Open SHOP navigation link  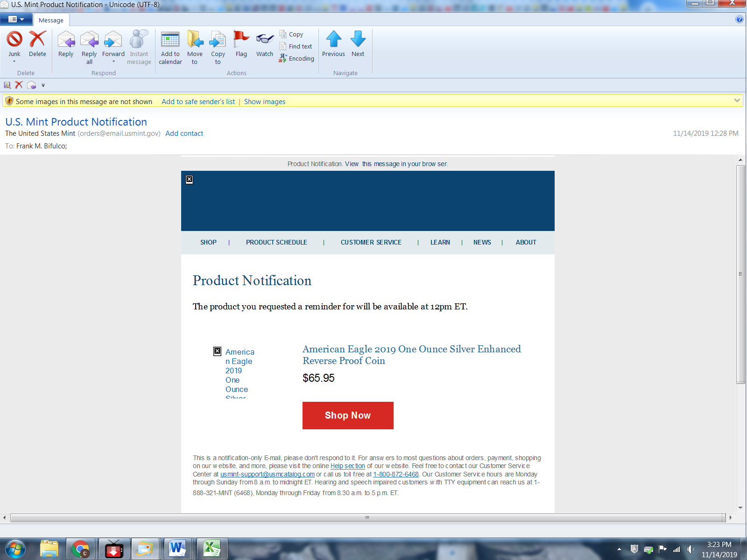pyautogui.click(x=208, y=242)
